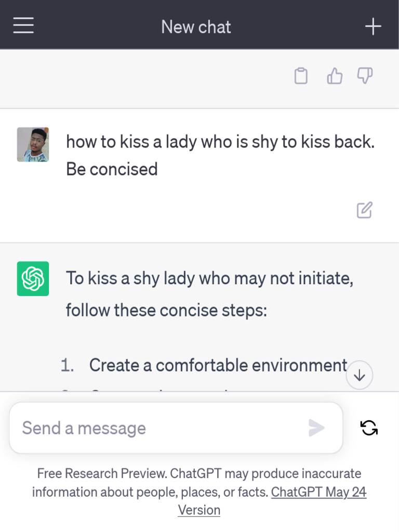Select list item "Create a comfortable environment"
Viewport: 399px width, 532px height.
click(x=218, y=365)
